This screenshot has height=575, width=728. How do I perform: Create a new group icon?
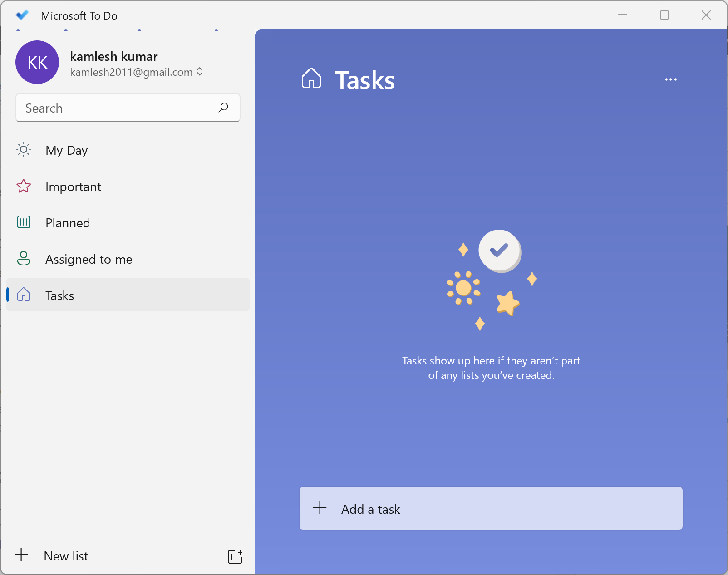235,556
